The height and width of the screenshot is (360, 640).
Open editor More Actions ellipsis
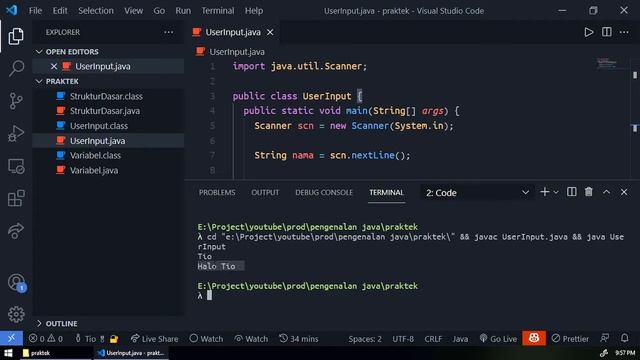[624, 32]
